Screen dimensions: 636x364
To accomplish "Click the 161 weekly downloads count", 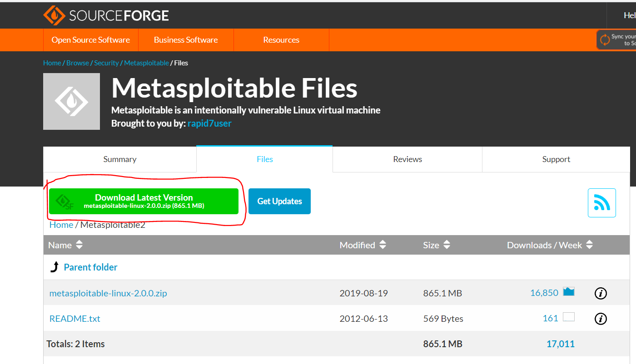I will pos(551,318).
